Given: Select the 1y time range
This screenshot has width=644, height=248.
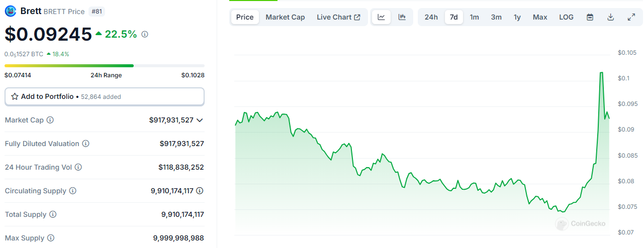Looking at the screenshot, I should (517, 17).
